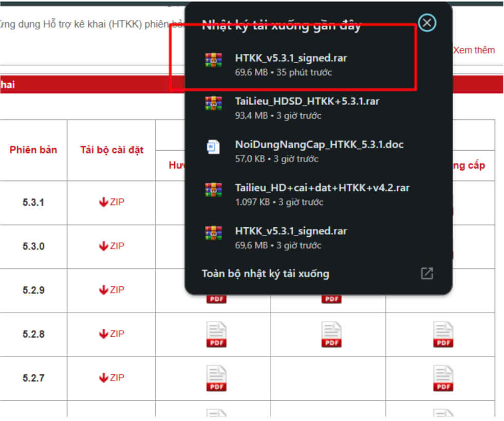
Task: Download ZIP installer for version 5.2.9
Action: click(x=111, y=290)
